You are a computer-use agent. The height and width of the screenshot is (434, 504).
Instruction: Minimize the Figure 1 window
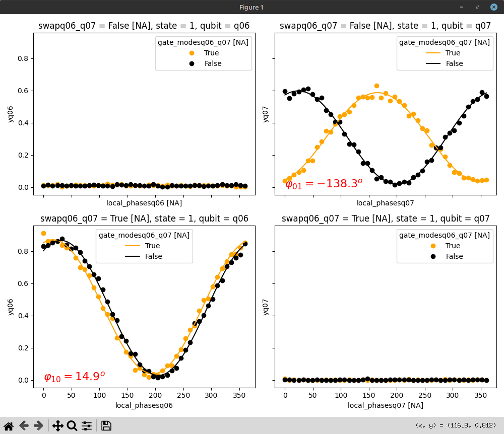click(x=462, y=7)
